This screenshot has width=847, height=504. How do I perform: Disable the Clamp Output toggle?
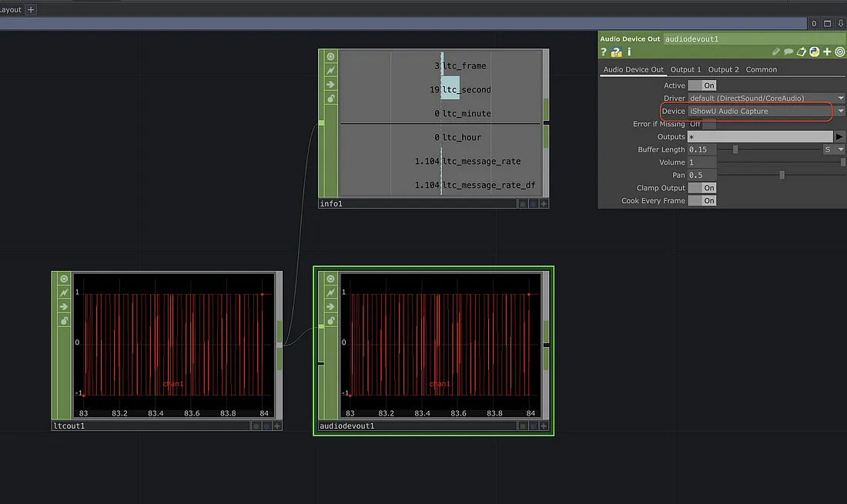pyautogui.click(x=701, y=188)
